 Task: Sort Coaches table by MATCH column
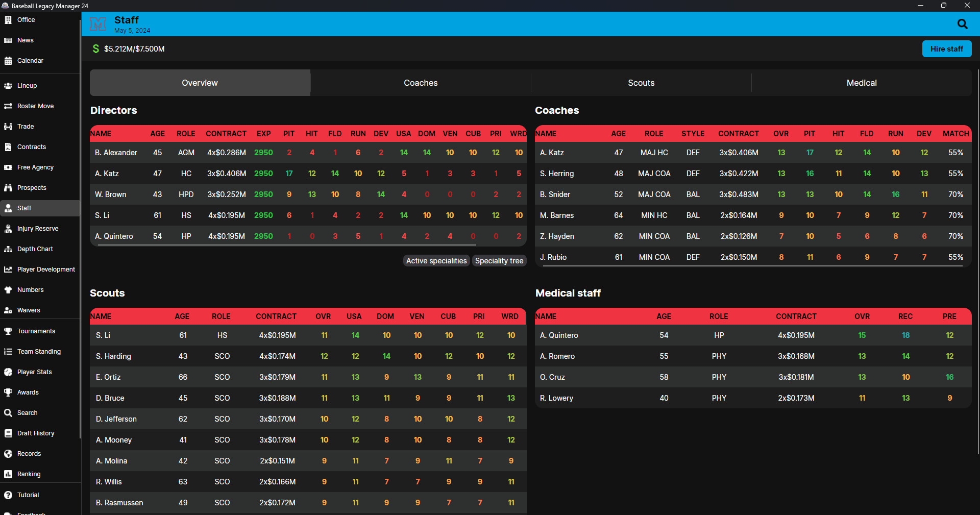click(955, 134)
